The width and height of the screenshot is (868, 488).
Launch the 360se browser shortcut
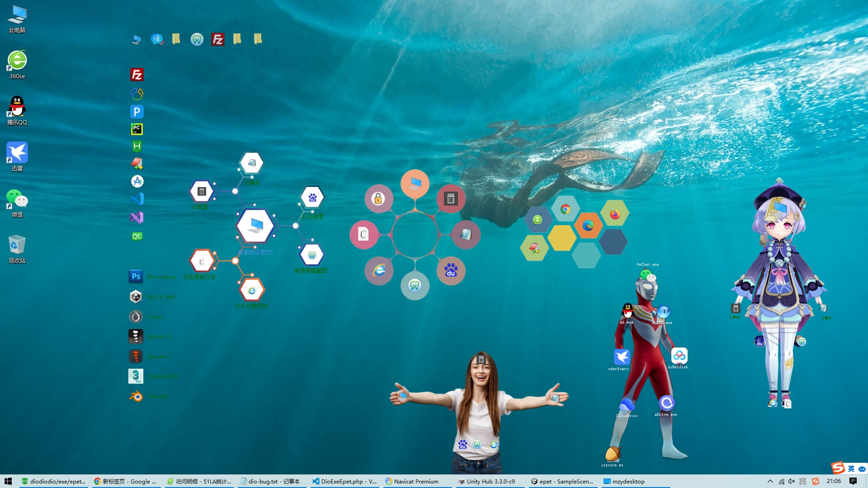[17, 65]
